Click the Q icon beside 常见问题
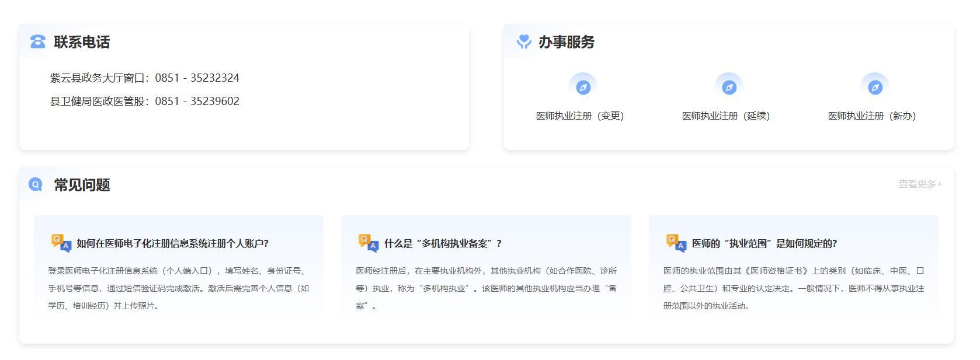980x360 pixels. pos(36,185)
